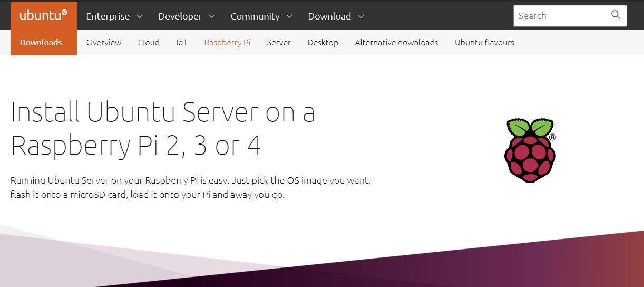This screenshot has width=644, height=287.
Task: Click the Raspberry Pi logo image
Action: [x=530, y=150]
